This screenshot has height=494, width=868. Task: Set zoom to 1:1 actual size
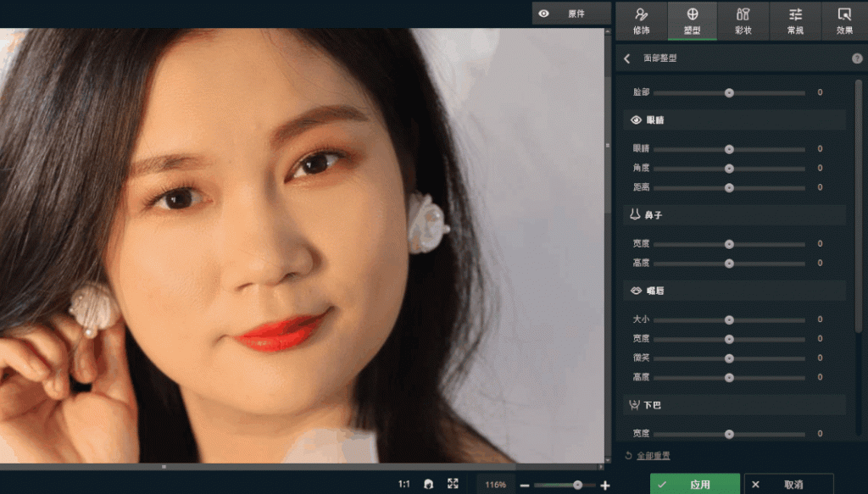[x=403, y=484]
